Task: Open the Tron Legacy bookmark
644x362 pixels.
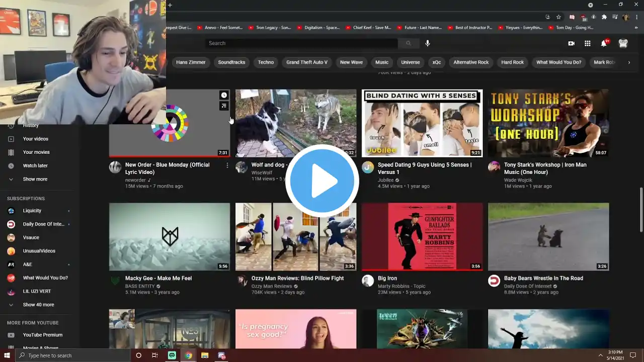Action: coord(269,28)
